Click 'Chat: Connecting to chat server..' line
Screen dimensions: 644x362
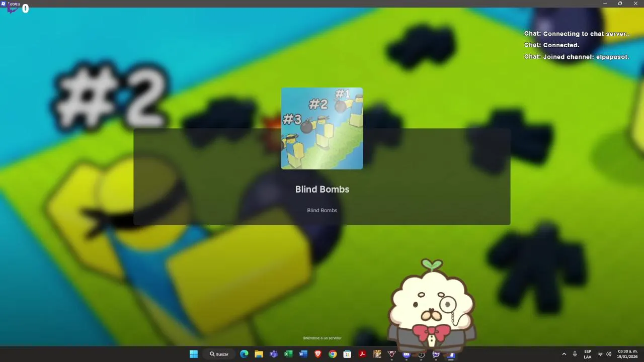[577, 34]
